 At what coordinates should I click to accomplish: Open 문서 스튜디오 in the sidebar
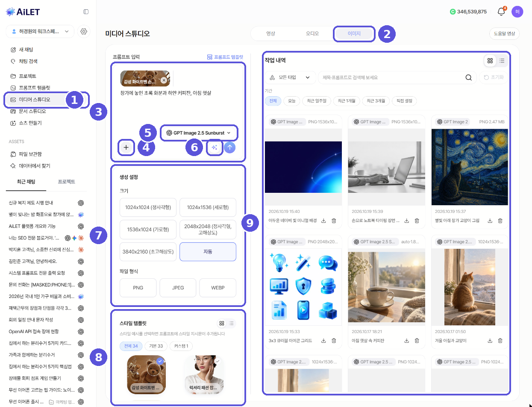32,111
